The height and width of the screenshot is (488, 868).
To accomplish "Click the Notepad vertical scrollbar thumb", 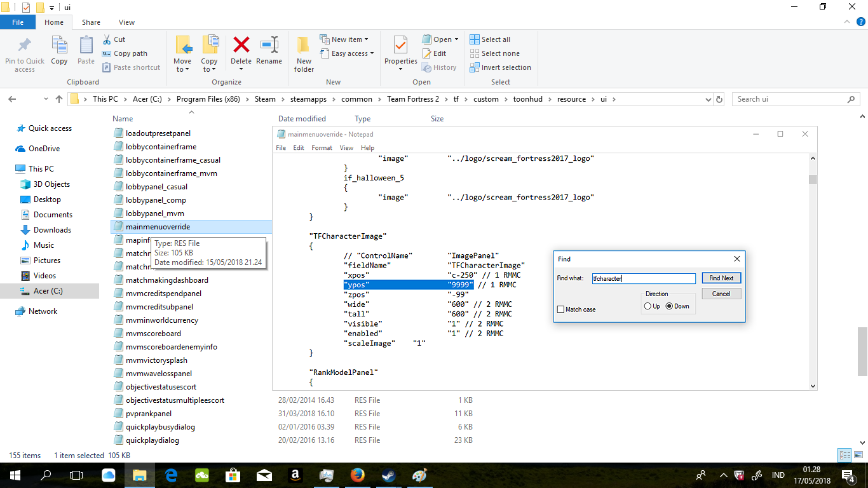I will click(x=812, y=179).
